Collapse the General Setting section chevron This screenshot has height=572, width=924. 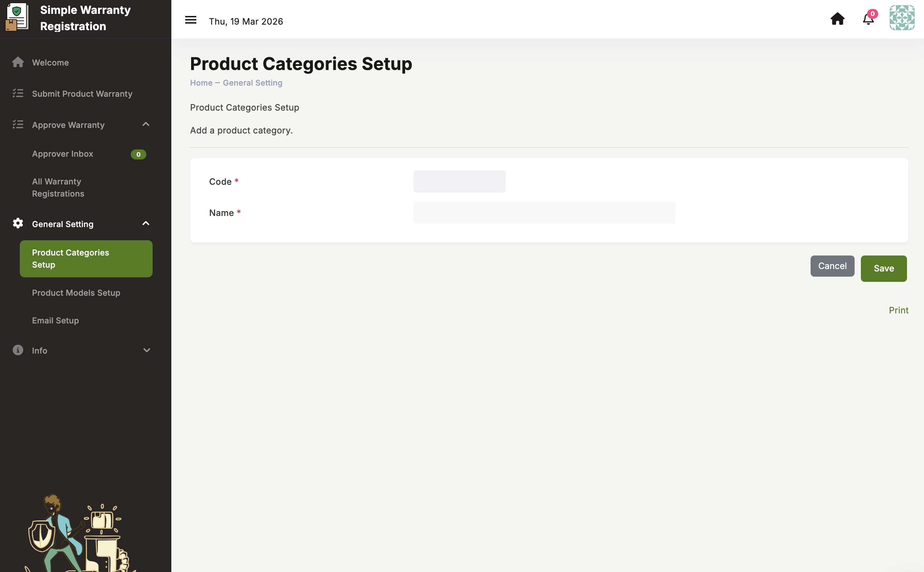(x=146, y=223)
